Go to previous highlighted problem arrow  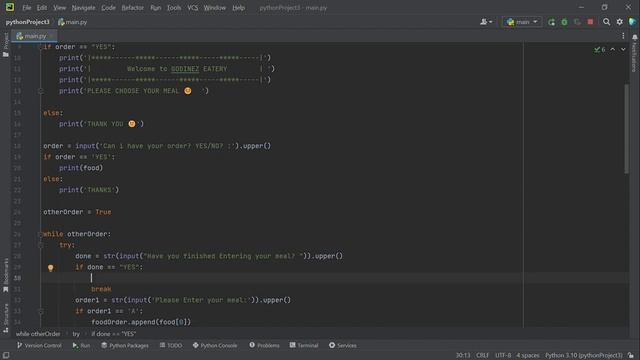(613, 49)
